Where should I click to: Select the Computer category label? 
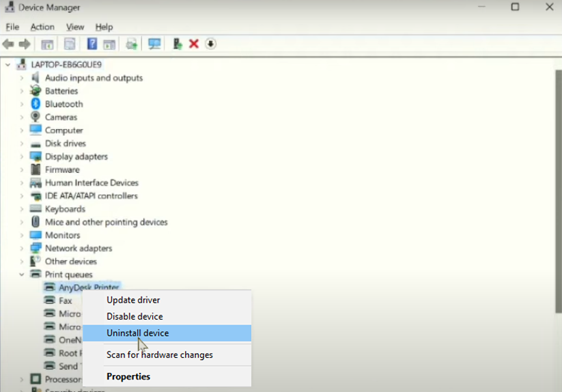64,130
